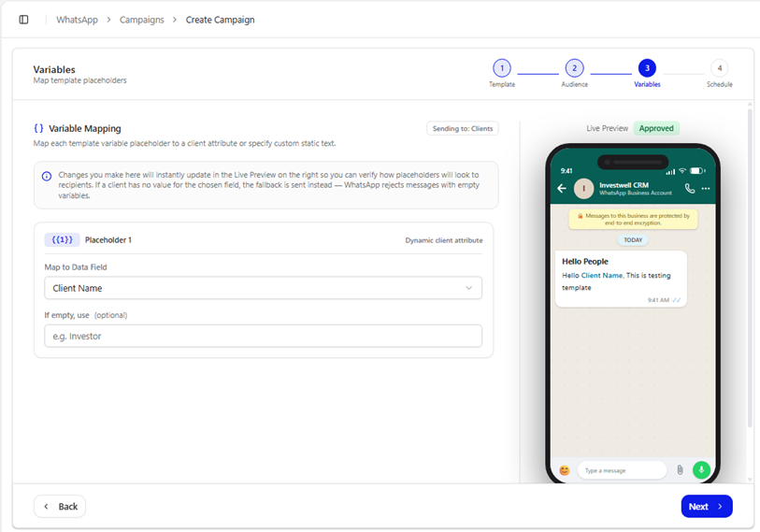Image resolution: width=760 pixels, height=532 pixels.
Task: Go to Campaigns breadcrumb
Action: point(141,20)
